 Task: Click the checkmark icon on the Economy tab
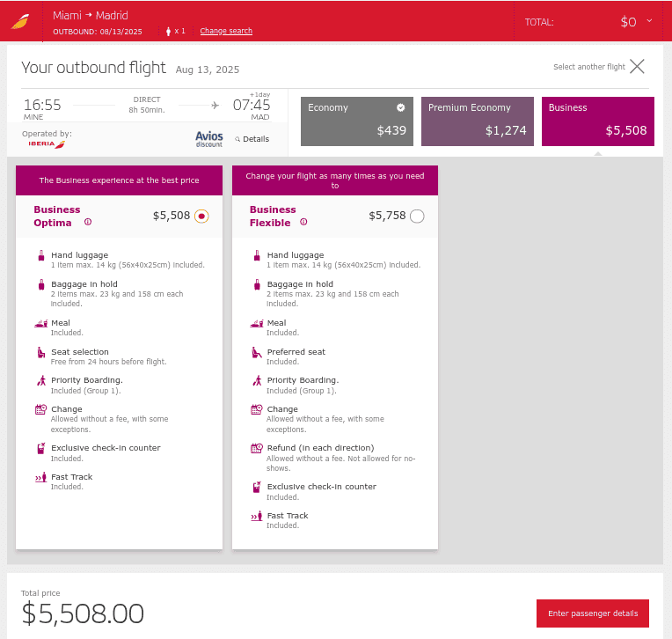pos(401,107)
